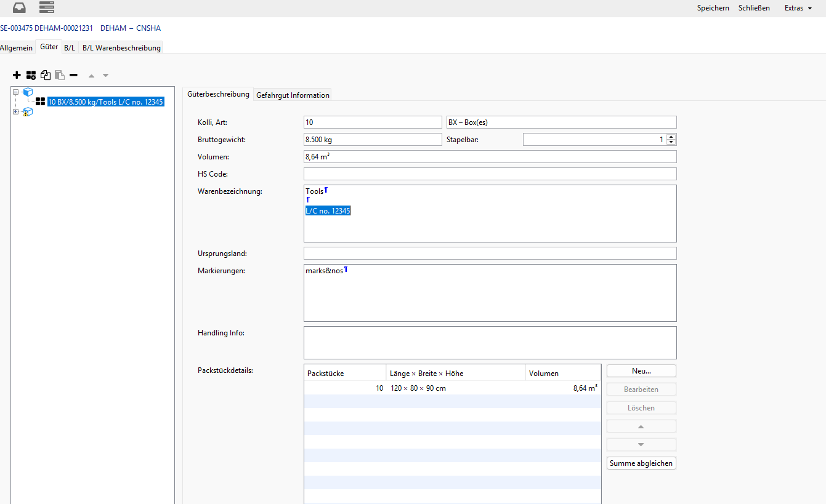Open the B/L Warenbeschreibung tab
Screen dimensions: 826x504
(121, 48)
